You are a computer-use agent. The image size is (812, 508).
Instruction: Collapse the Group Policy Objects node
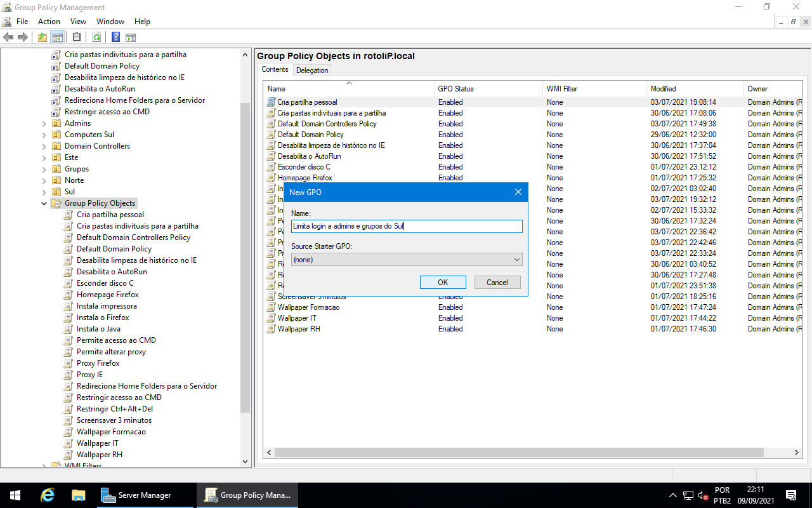[44, 203]
